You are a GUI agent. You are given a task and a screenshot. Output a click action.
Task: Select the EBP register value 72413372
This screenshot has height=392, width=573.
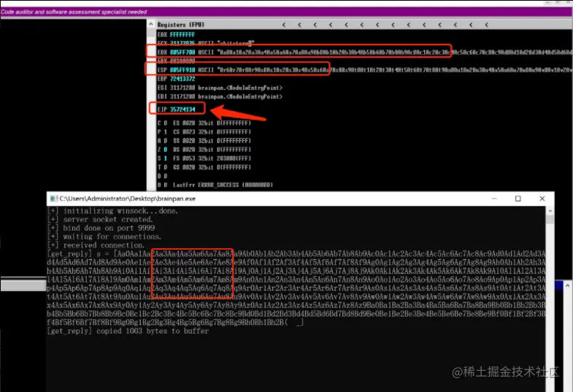[182, 79]
